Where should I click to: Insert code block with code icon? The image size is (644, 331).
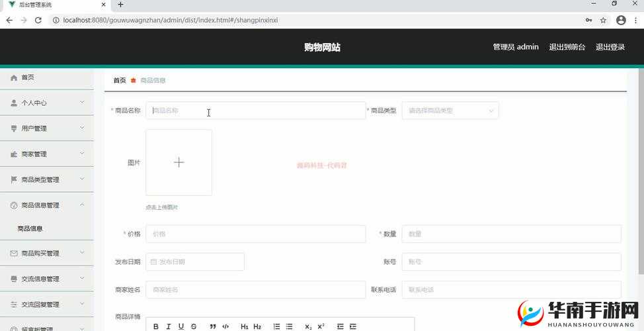225,326
